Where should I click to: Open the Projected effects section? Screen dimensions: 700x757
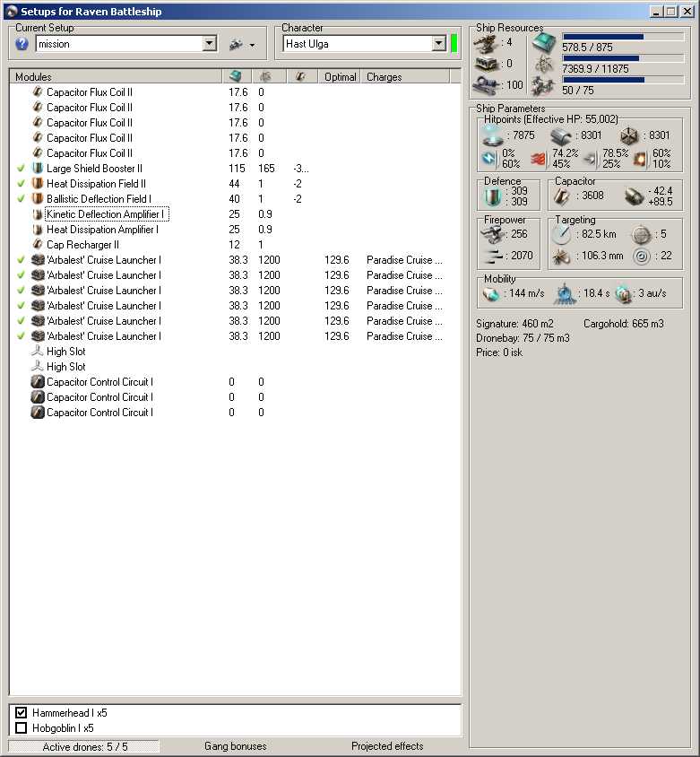387,746
